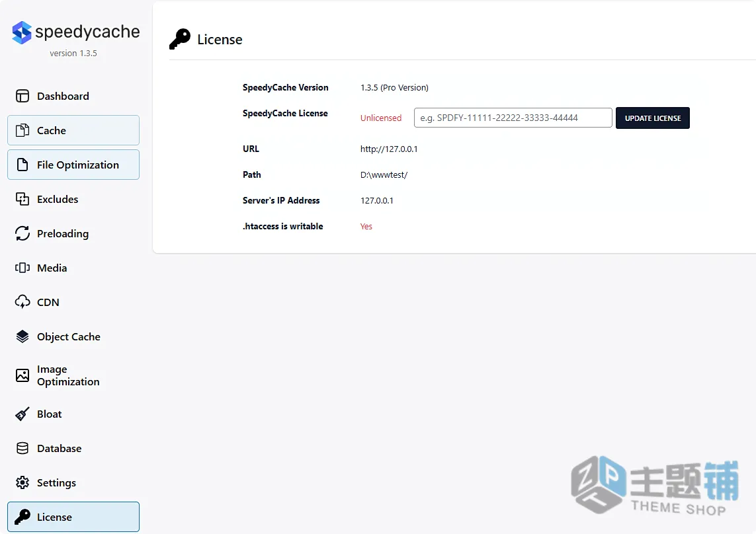Click the Preloading refresh-arrows icon
The width and height of the screenshot is (756, 534).
point(22,233)
